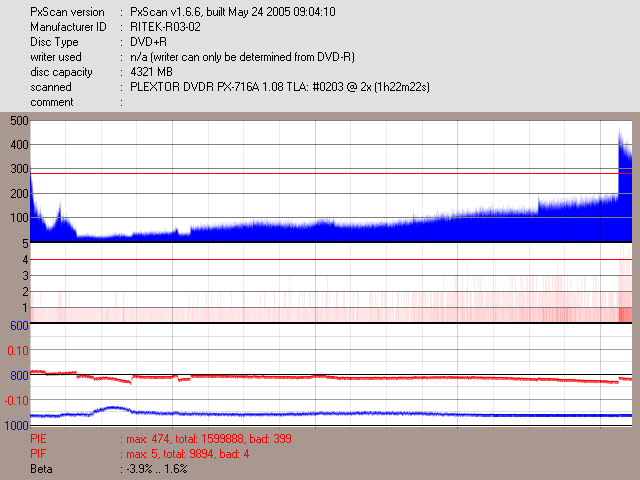This screenshot has width=640, height=480.
Task: Select the PxScan version label
Action: (67, 12)
